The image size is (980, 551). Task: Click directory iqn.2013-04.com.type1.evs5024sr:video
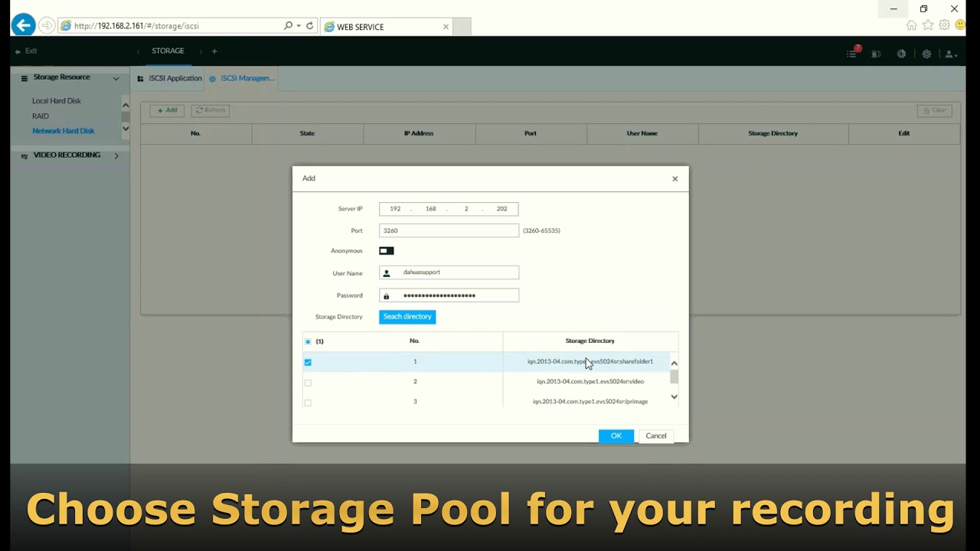click(x=590, y=382)
